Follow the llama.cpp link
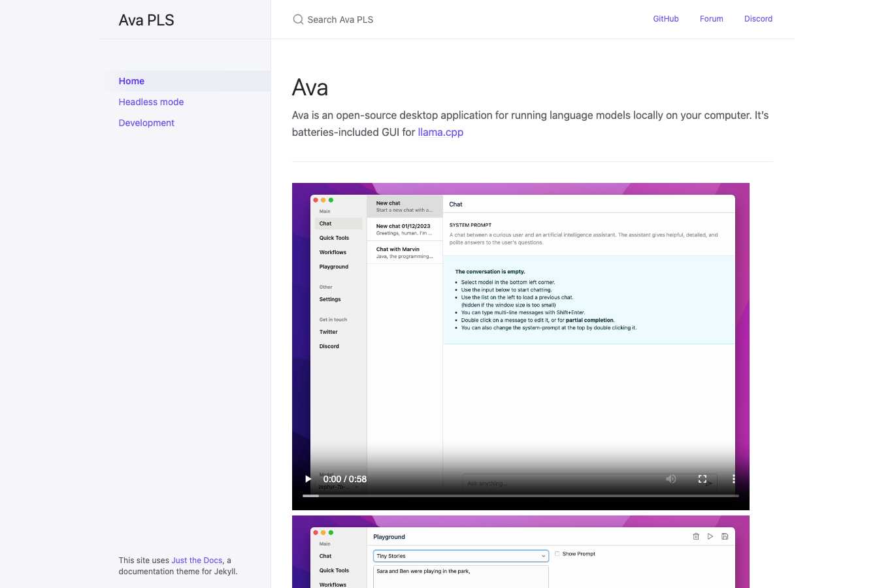Screen dimensions: 892x588 pos(440,132)
